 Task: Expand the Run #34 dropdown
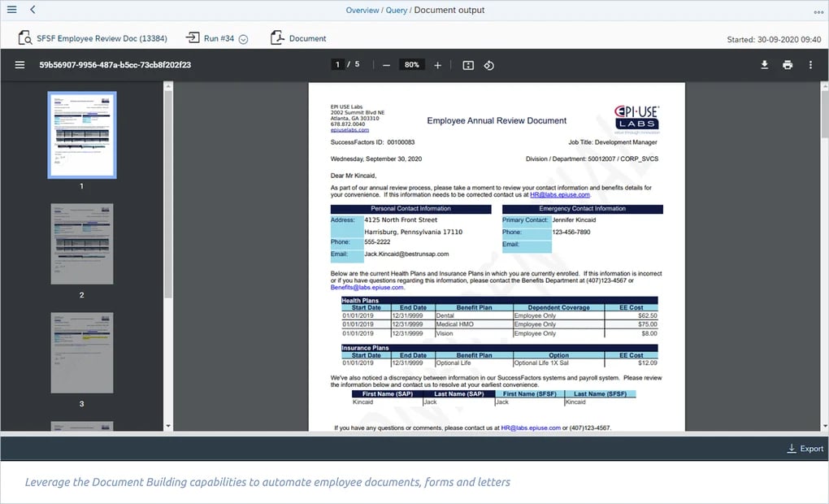[243, 39]
